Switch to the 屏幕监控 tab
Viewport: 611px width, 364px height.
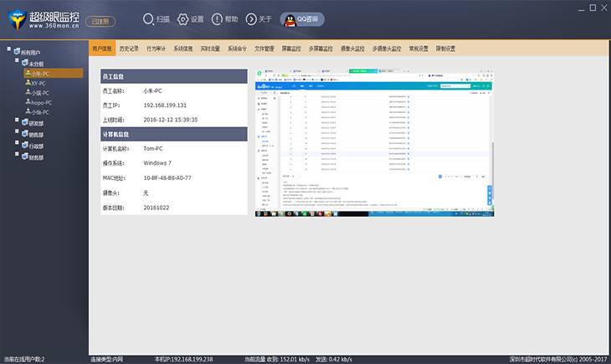(x=292, y=49)
